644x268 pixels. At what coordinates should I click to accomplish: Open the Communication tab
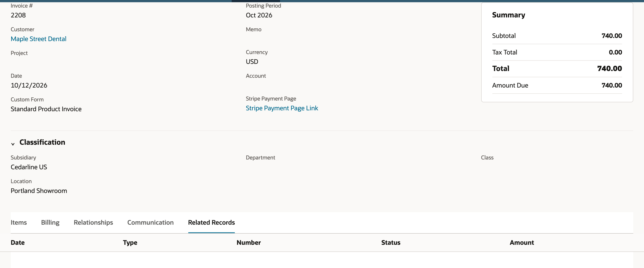150,222
